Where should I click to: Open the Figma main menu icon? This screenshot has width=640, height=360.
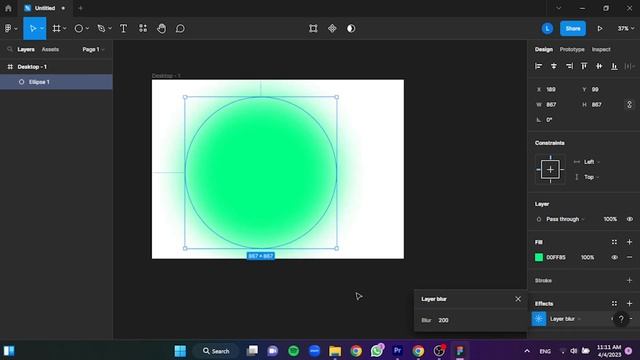point(8,29)
